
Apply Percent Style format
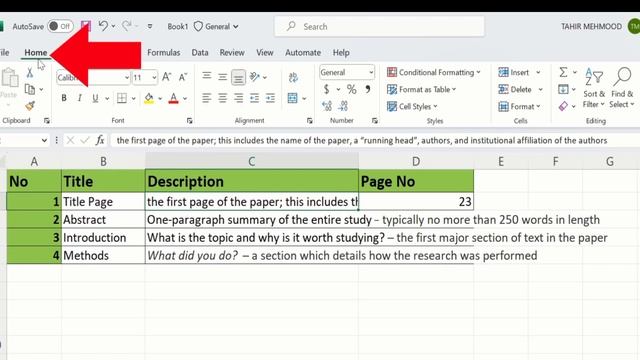click(x=351, y=89)
